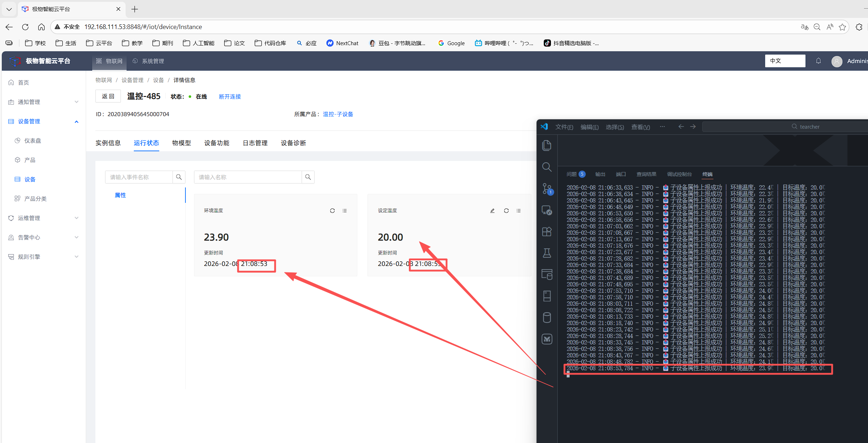Screen dimensions: 868x443
Task: Open VS Code Explorer files icon
Action: (547, 146)
